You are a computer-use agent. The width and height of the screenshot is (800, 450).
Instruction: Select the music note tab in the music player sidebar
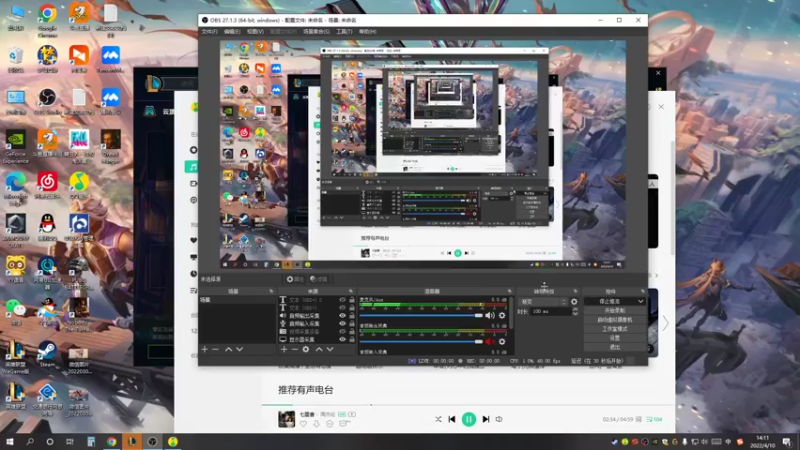192,166
